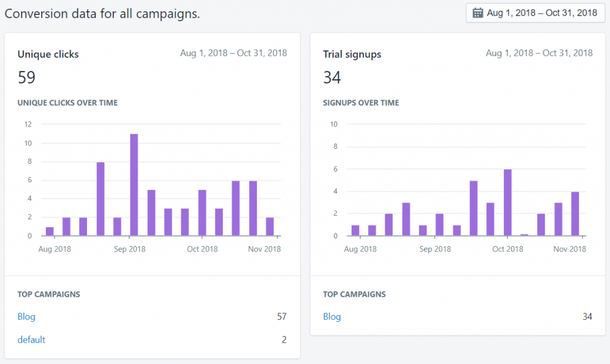Open the default campaign link
610x364 pixels.
(x=31, y=340)
